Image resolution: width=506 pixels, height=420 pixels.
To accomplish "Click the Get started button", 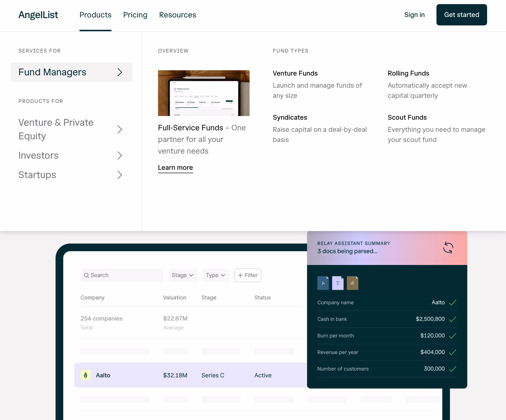I will 462,15.
